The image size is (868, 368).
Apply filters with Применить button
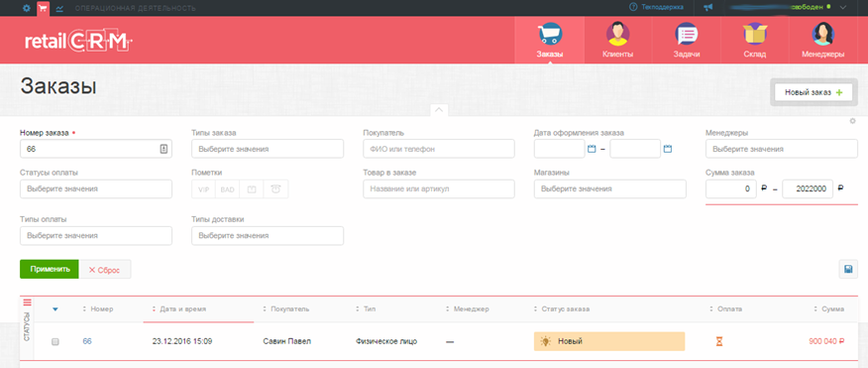click(50, 269)
